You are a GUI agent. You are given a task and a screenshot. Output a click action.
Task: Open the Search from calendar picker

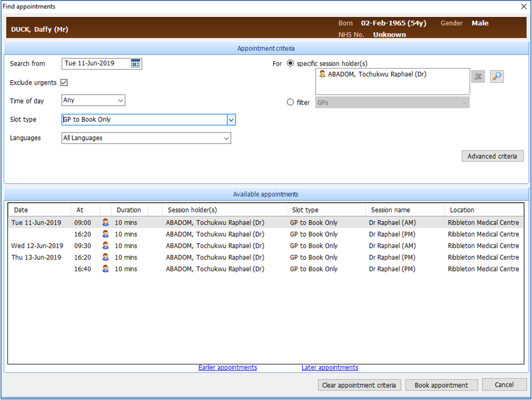(x=136, y=63)
